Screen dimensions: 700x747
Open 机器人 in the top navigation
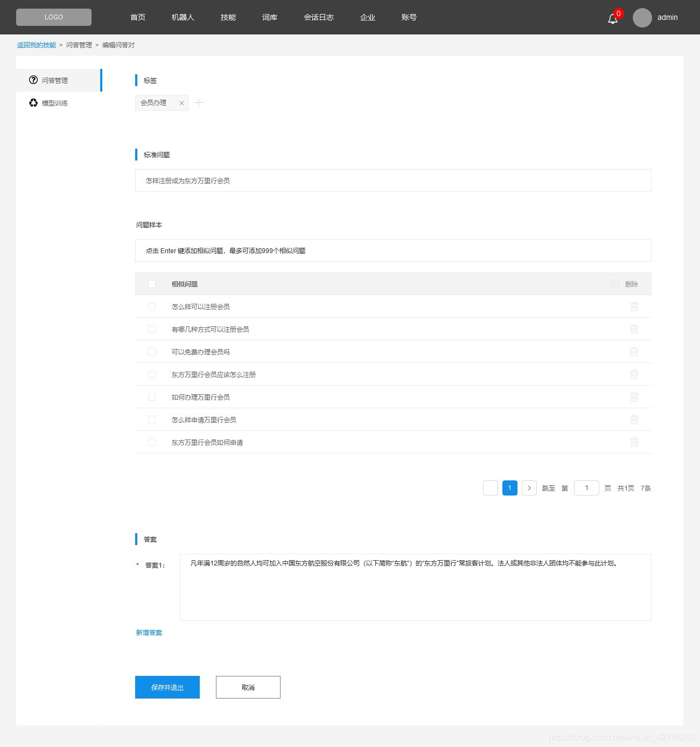pos(183,17)
